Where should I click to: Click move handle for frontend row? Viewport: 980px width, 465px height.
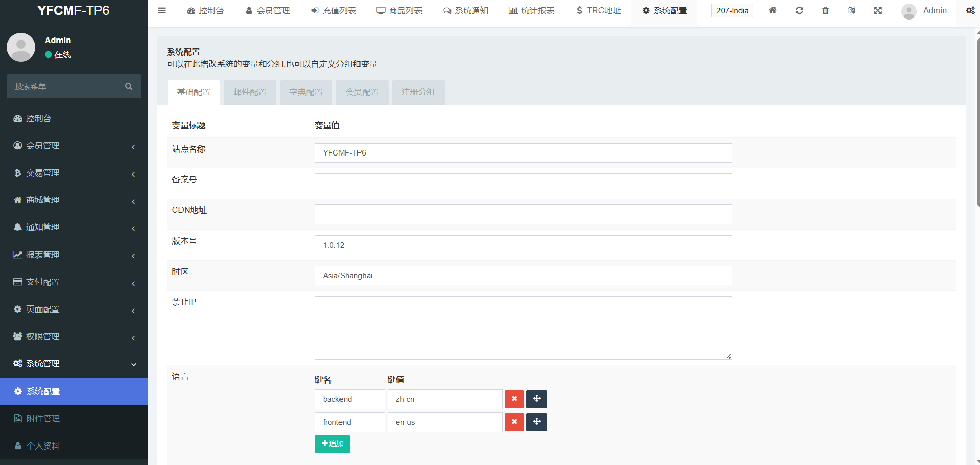point(536,422)
